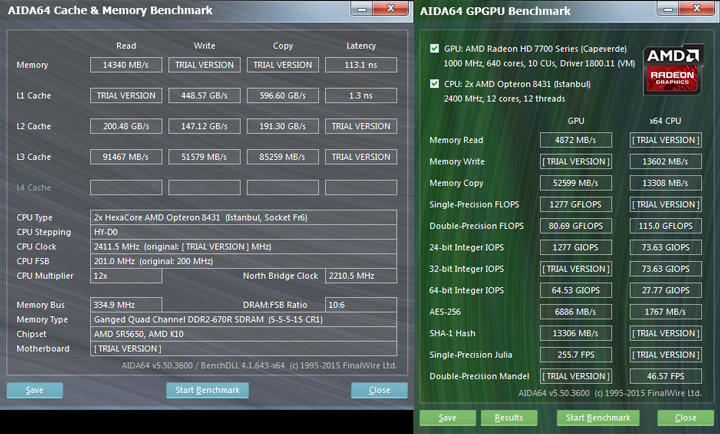This screenshot has width=720, height=434.
Task: Click North Bridge Clock value 2210.5 MHz
Action: (x=361, y=276)
